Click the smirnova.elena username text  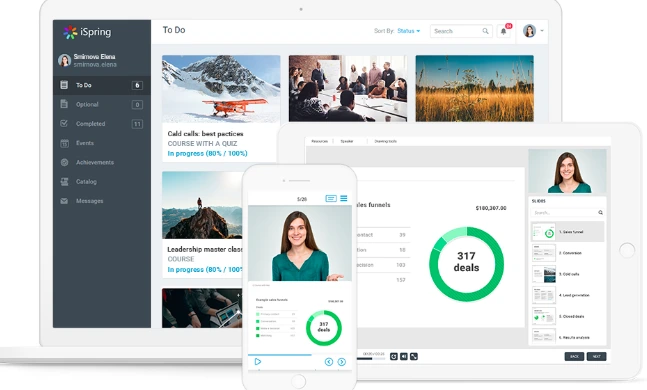[95, 65]
